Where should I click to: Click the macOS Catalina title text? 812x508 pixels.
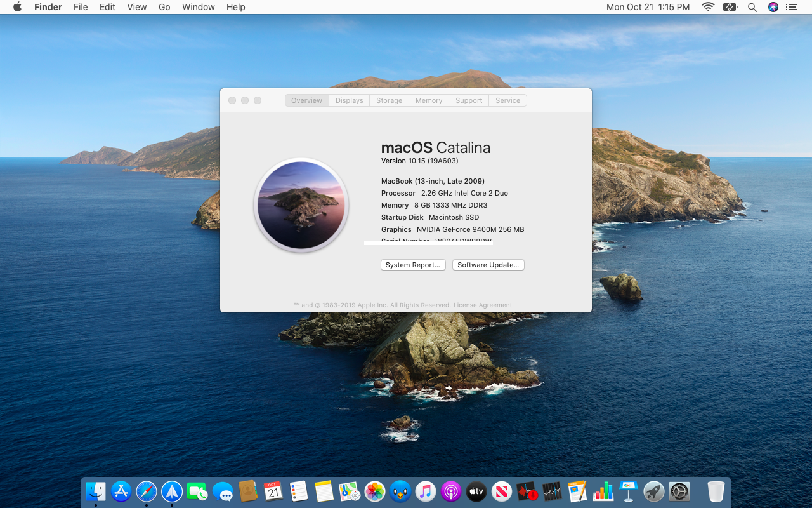point(436,148)
